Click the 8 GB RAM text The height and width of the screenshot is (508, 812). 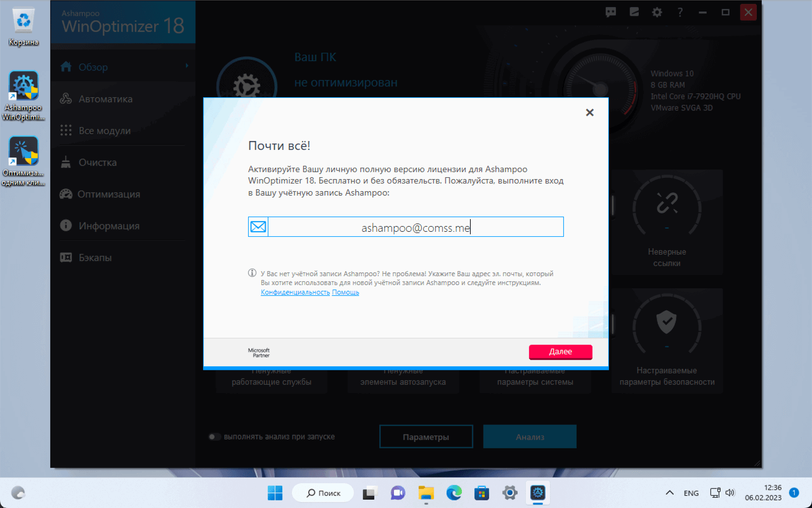(x=667, y=85)
